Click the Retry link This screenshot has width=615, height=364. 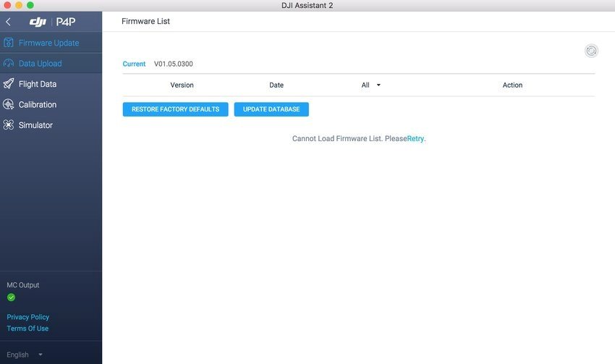pos(415,139)
